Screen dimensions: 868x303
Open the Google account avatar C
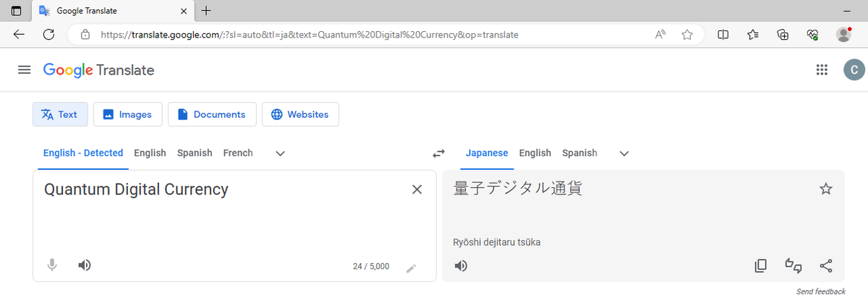click(854, 70)
